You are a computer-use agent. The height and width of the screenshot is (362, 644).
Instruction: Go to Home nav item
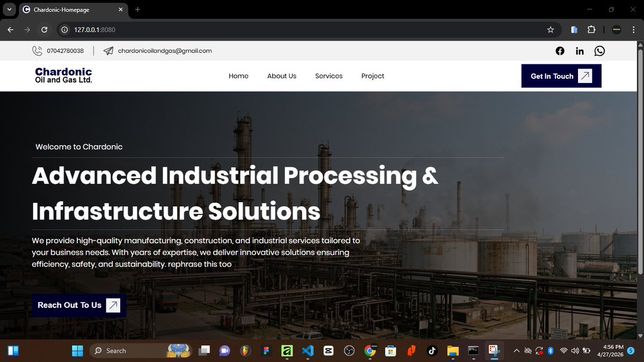238,76
